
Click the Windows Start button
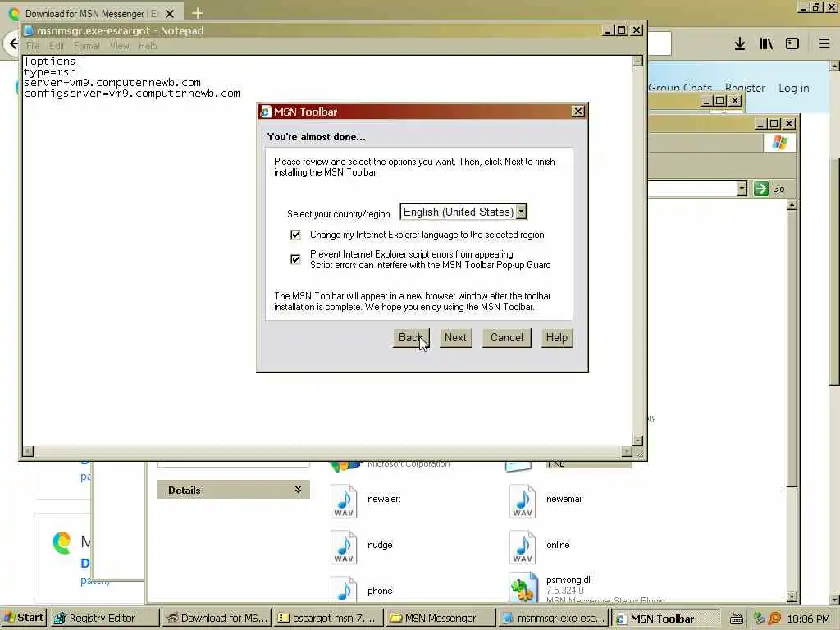click(x=24, y=618)
